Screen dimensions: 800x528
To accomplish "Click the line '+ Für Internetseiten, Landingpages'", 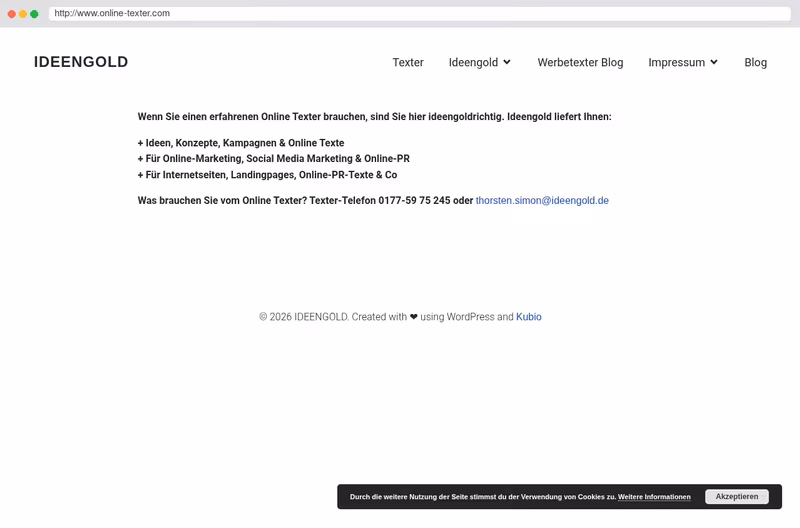I will 267,175.
